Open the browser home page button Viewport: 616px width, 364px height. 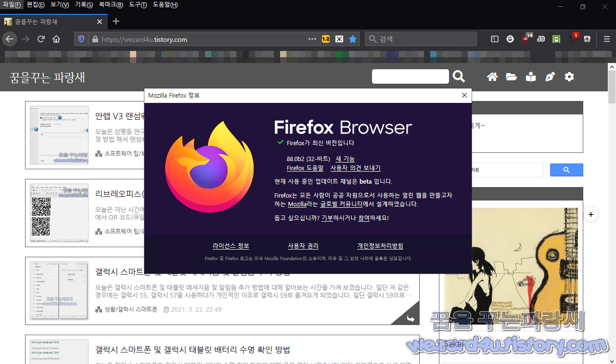[x=57, y=39]
